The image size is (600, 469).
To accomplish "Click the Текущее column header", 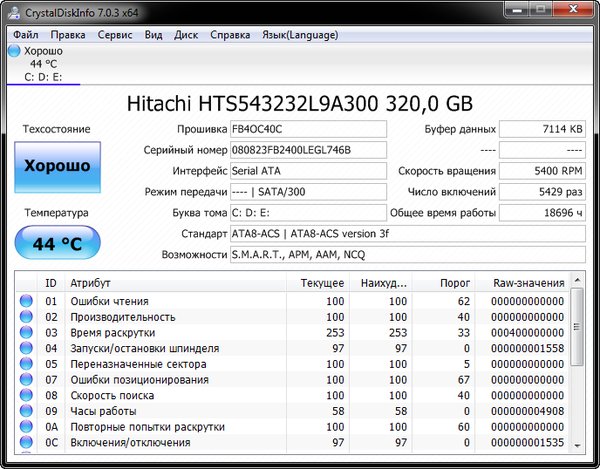I will tap(318, 283).
